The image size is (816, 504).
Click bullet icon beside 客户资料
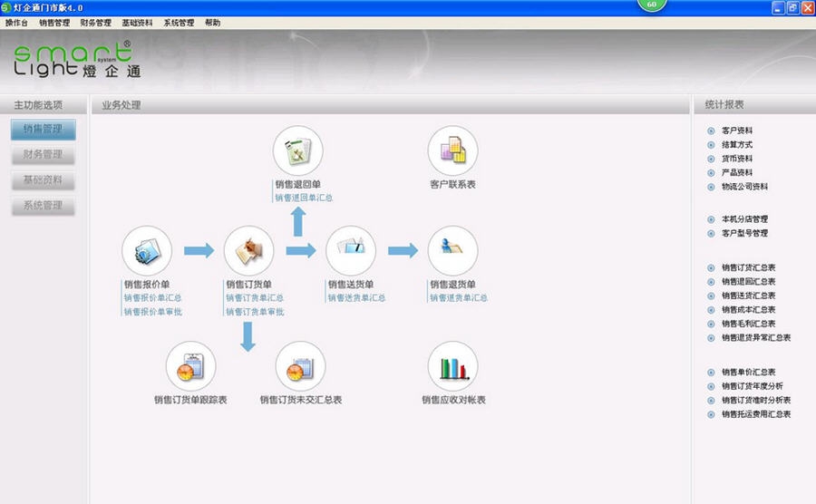pos(711,131)
